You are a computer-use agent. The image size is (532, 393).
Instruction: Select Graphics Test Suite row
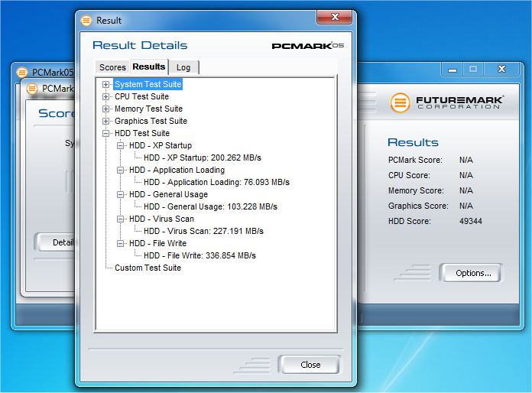click(151, 121)
